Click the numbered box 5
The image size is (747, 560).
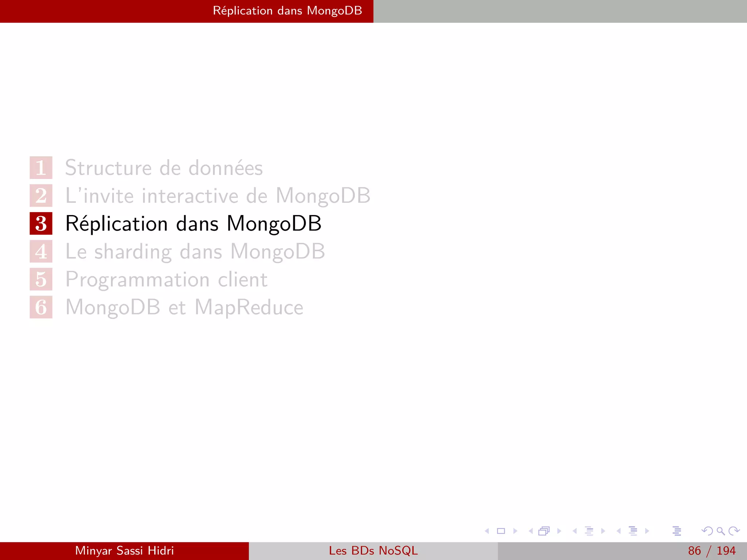coord(41,279)
